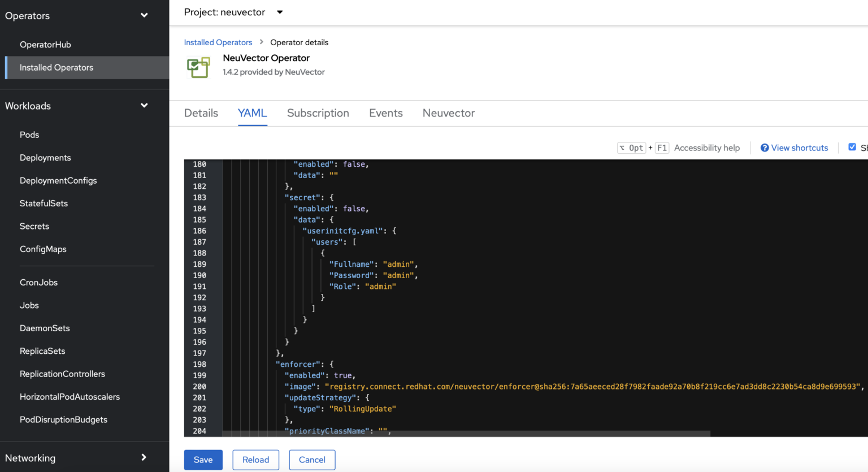Click the View shortcuts question mark icon
The height and width of the screenshot is (472, 868).
(765, 148)
